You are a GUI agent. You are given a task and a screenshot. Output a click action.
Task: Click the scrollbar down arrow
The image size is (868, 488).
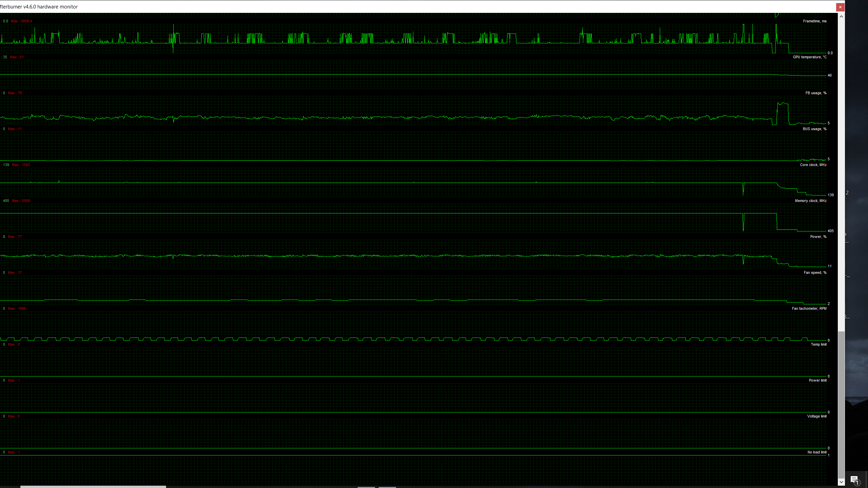(x=841, y=482)
